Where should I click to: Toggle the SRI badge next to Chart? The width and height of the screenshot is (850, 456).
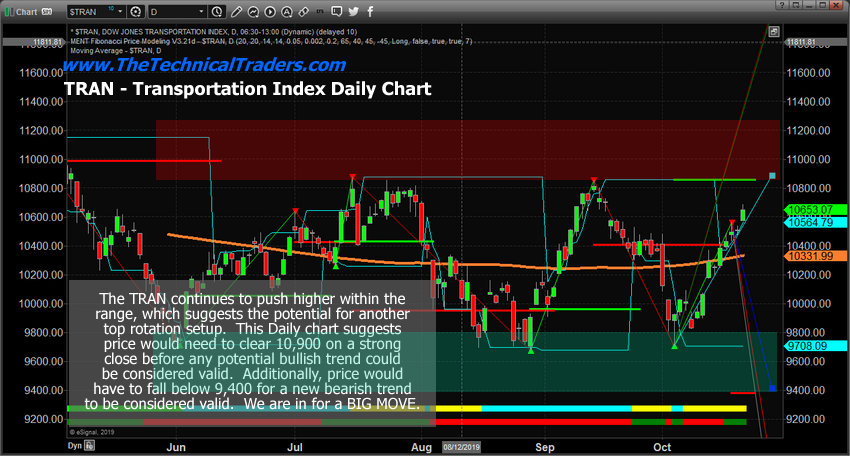(47, 11)
